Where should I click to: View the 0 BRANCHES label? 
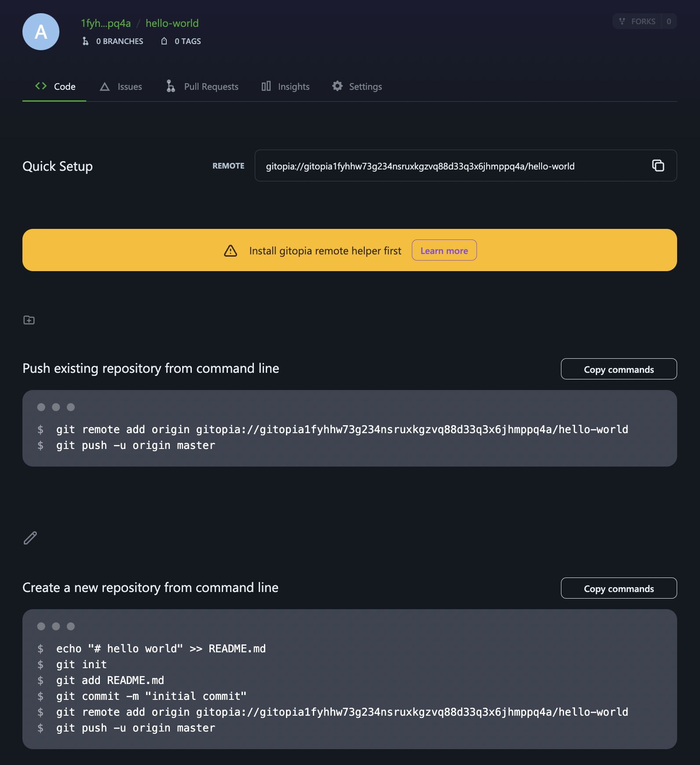(120, 41)
